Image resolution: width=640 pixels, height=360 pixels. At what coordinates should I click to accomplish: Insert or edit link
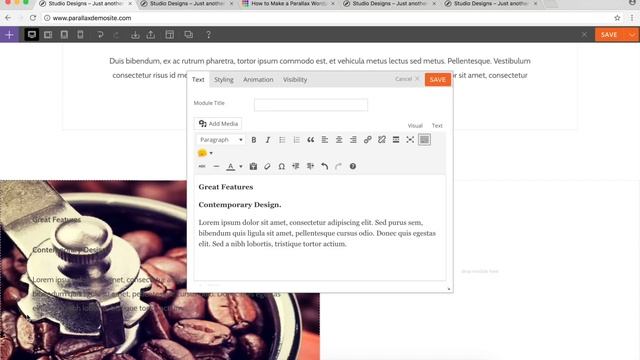[367, 140]
